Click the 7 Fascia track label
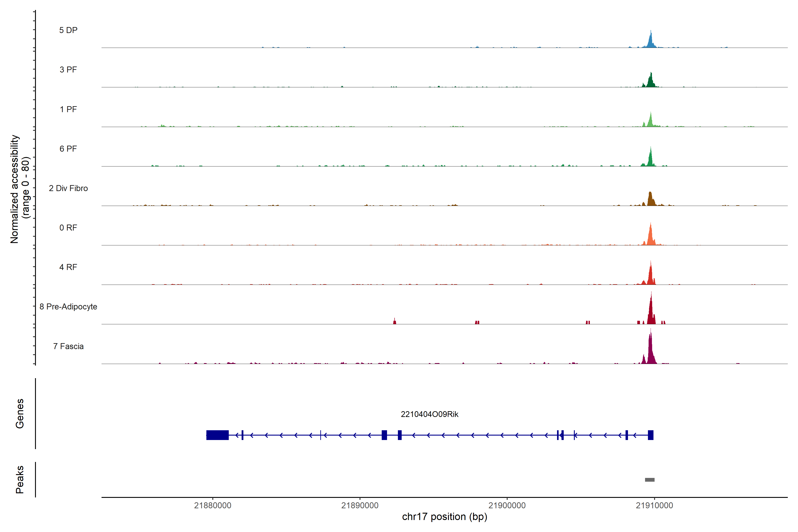 click(x=68, y=346)
